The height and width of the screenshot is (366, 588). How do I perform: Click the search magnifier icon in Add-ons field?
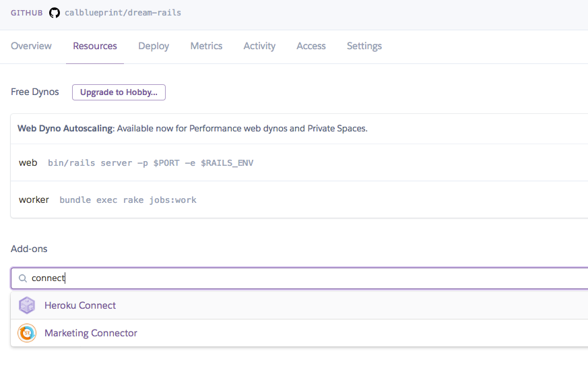pyautogui.click(x=23, y=278)
